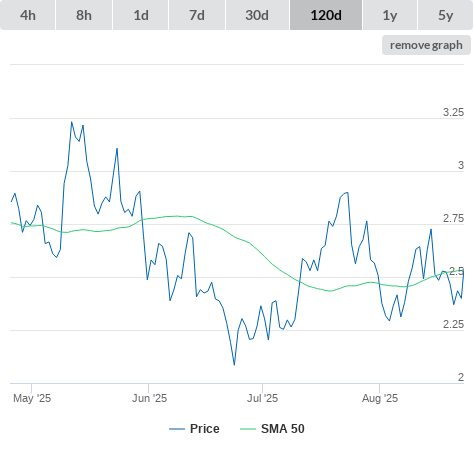Click the lowest price point in late June
The height and width of the screenshot is (455, 474).
point(234,365)
